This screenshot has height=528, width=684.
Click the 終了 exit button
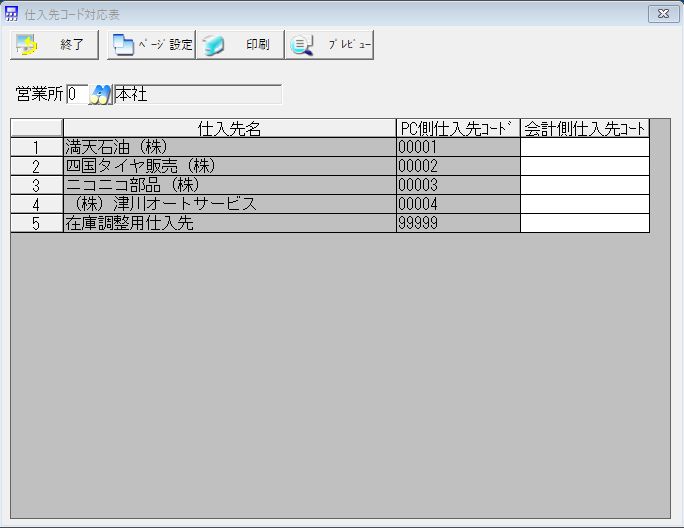tap(55, 45)
